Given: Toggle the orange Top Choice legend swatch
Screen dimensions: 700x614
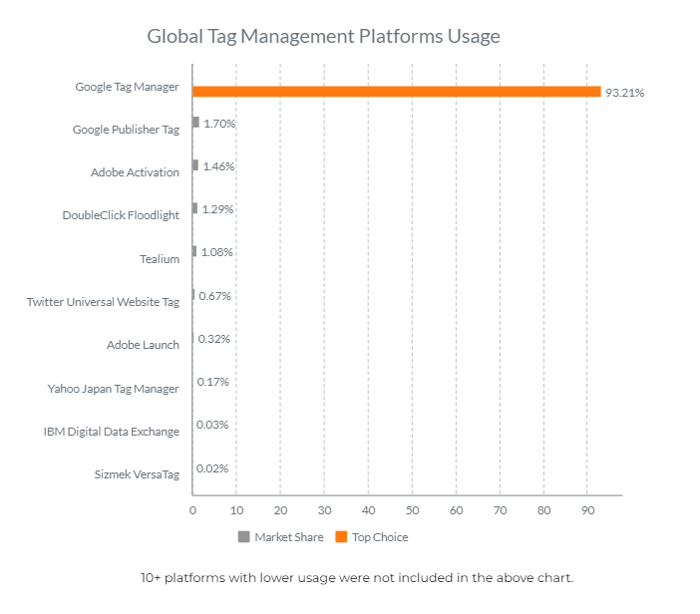Looking at the screenshot, I should (341, 536).
